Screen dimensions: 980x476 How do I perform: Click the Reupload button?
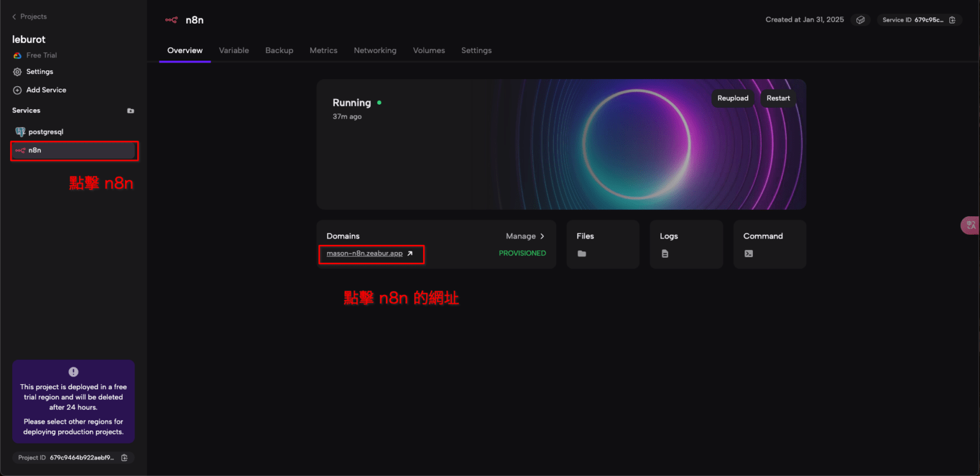(733, 98)
